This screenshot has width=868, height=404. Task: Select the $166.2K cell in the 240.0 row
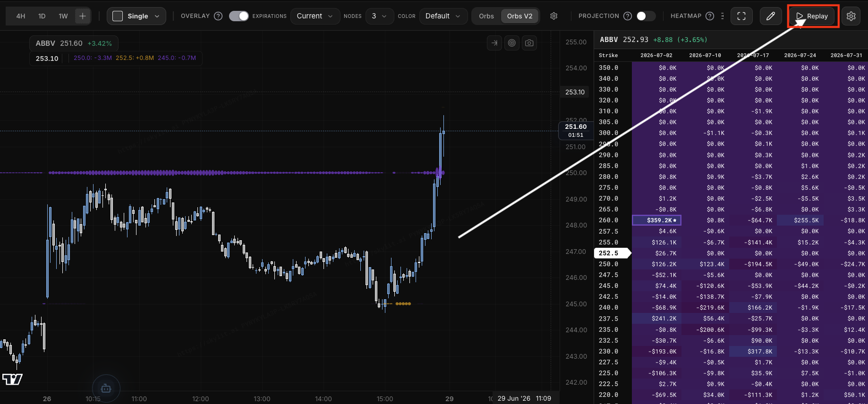coord(753,308)
